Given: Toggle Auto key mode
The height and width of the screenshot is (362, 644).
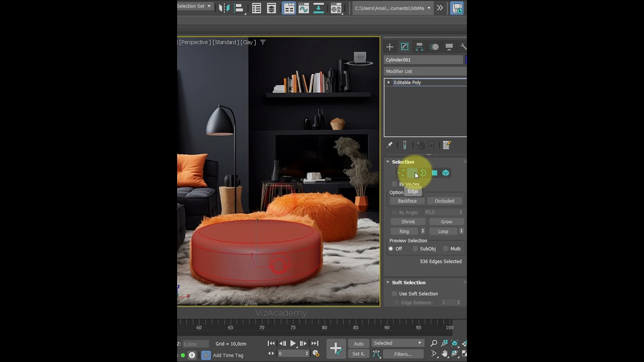Looking at the screenshot, I should [359, 344].
